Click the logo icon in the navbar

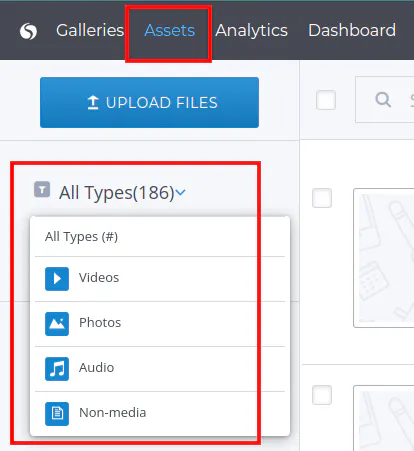pyautogui.click(x=28, y=31)
